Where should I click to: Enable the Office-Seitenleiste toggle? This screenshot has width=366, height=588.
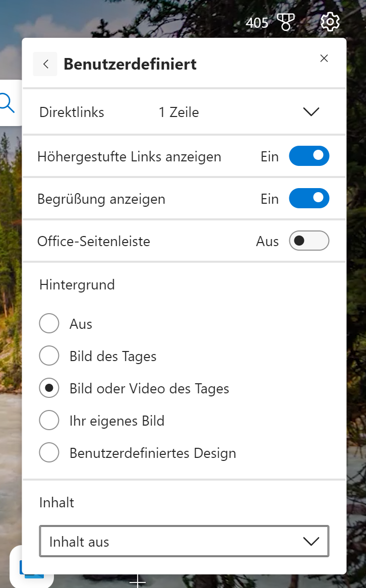(309, 241)
